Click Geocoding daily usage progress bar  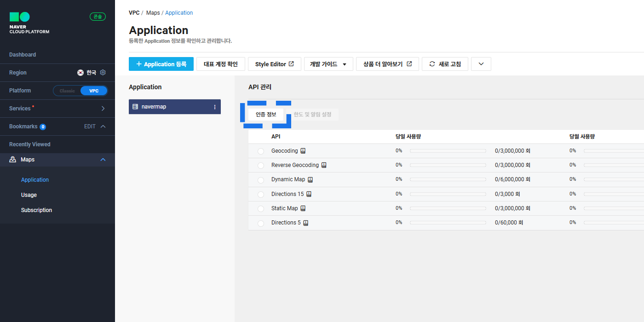point(448,151)
